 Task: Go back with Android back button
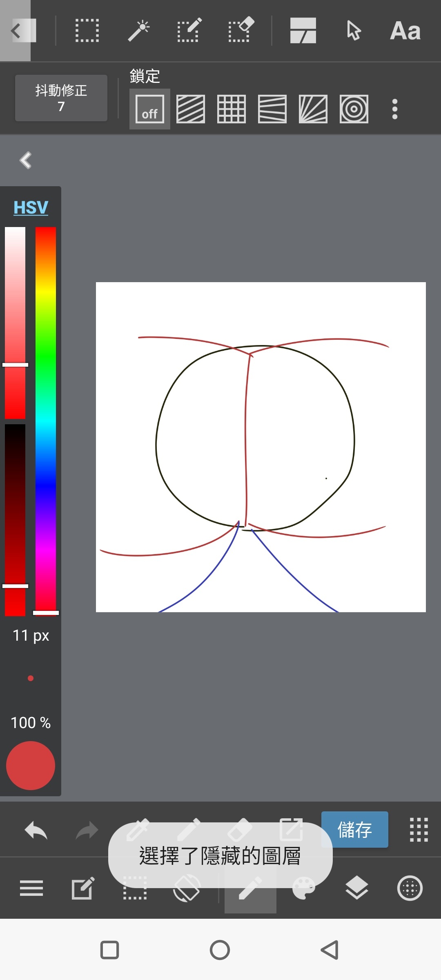[x=330, y=950]
